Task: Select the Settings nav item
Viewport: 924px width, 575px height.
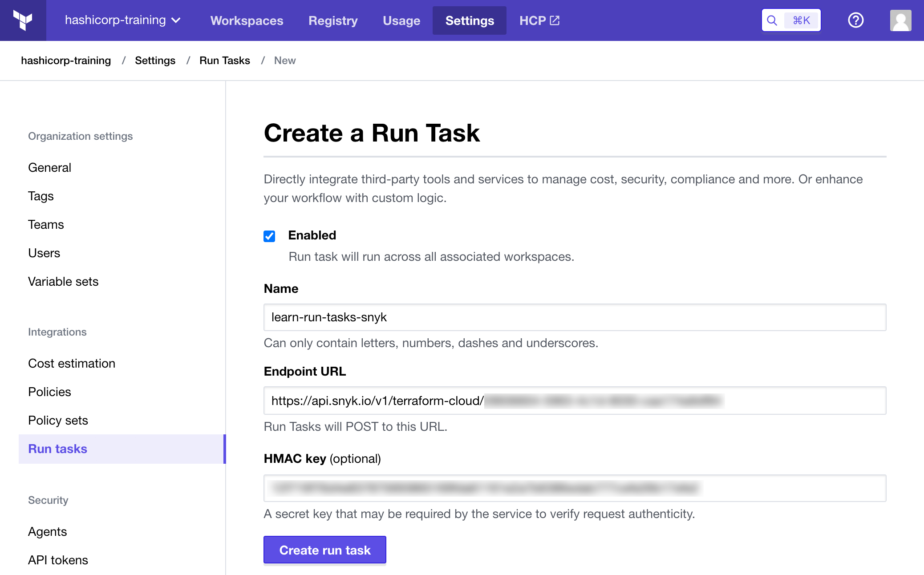Action: click(470, 20)
